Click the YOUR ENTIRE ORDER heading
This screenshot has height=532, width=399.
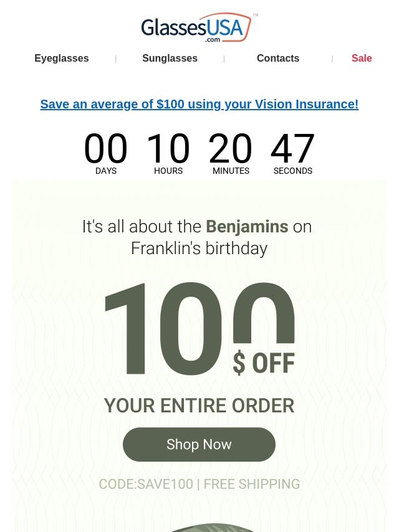(x=199, y=406)
